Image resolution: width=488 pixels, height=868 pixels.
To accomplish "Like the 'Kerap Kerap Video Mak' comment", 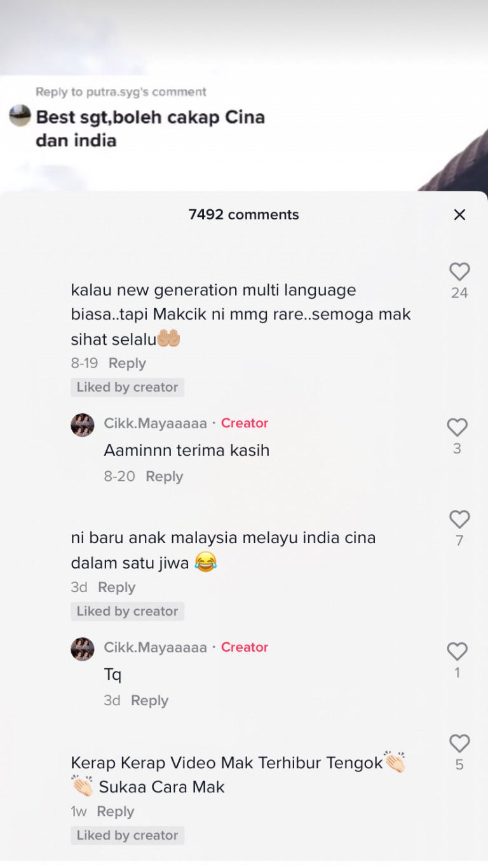I will click(x=459, y=743).
